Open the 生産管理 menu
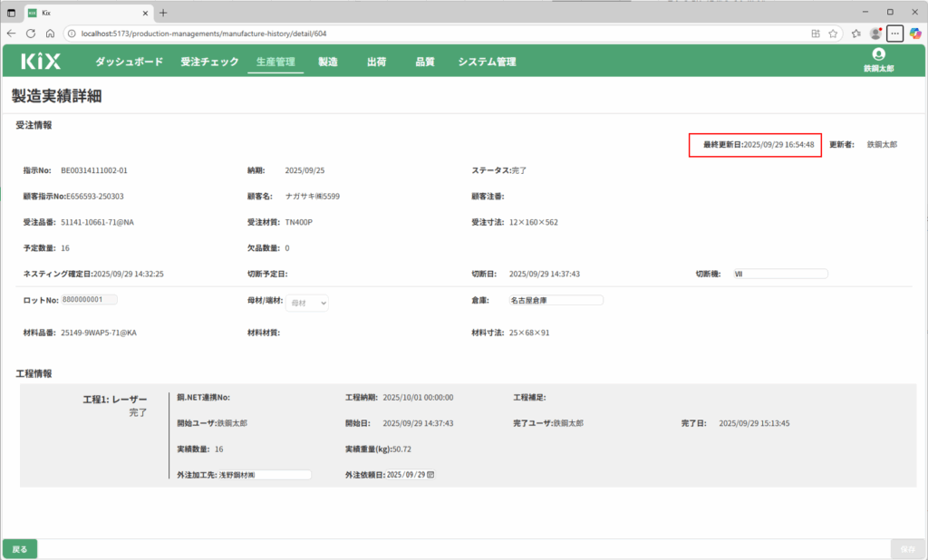928x560 pixels. pyautogui.click(x=275, y=62)
